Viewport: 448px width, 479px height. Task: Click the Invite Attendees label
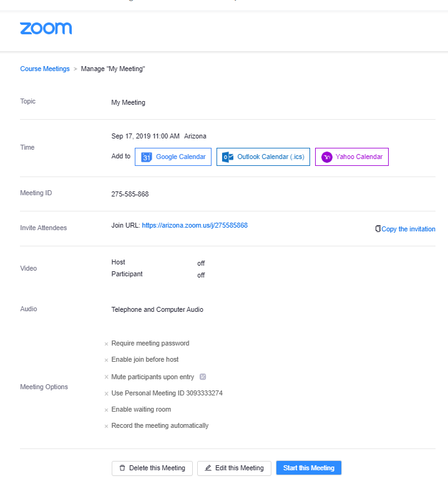[44, 228]
